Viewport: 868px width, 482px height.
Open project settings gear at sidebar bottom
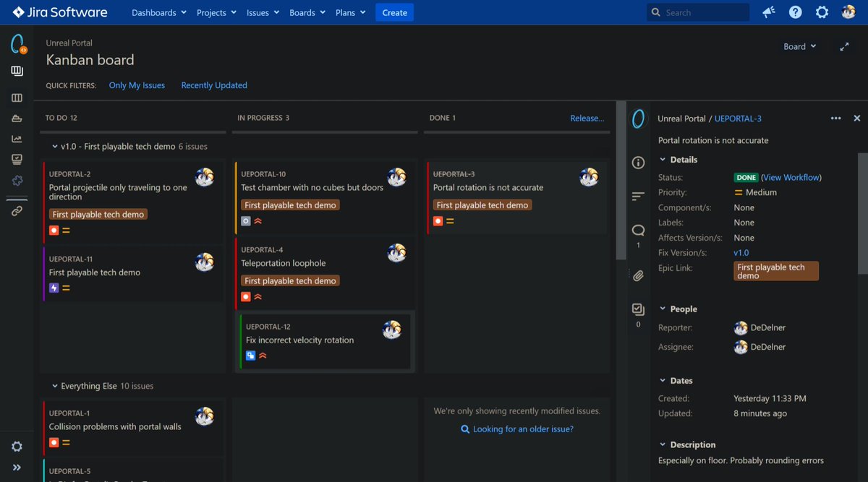(17, 447)
